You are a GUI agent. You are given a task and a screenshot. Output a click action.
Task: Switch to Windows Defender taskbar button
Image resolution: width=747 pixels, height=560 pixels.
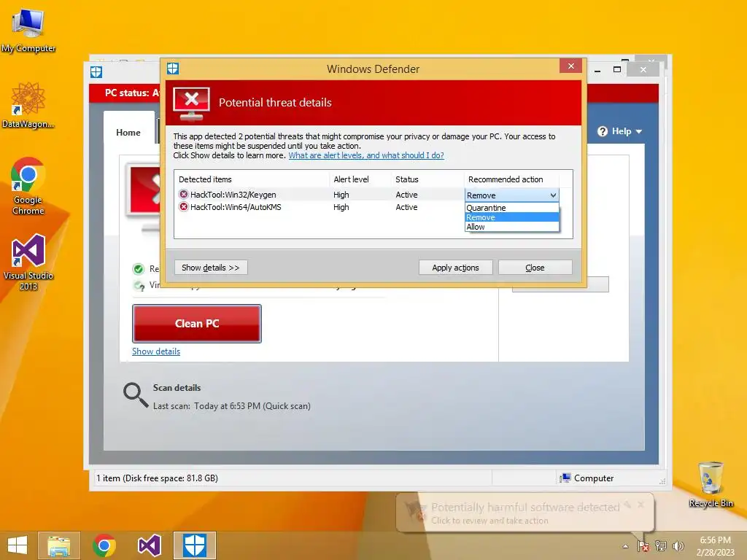point(194,545)
